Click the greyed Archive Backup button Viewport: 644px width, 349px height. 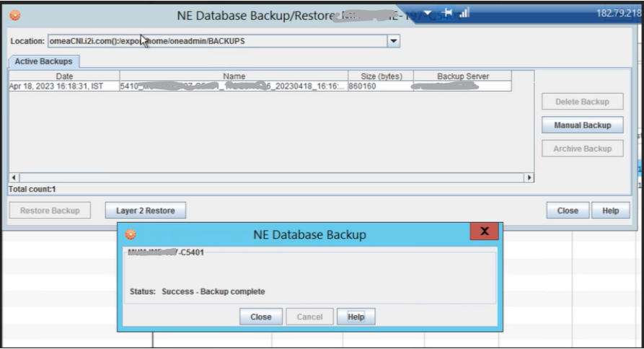click(583, 149)
